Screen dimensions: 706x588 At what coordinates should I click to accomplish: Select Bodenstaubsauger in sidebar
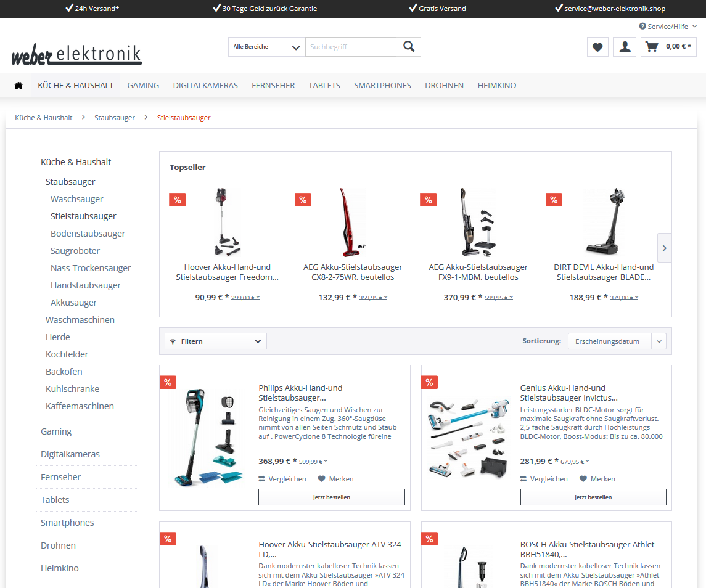click(x=88, y=234)
